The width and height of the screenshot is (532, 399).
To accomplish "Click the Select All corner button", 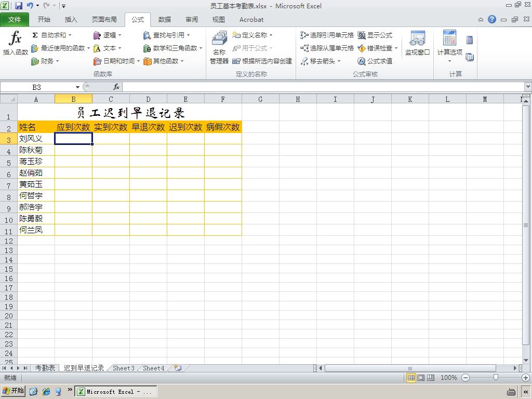I will (8, 99).
